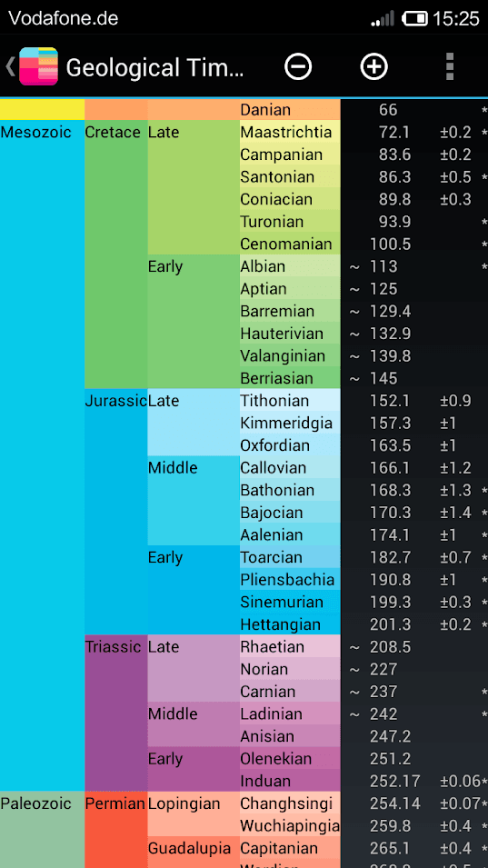Tap the Wuchiapingian stage
Viewport: 488px width, 868px height.
(x=290, y=825)
